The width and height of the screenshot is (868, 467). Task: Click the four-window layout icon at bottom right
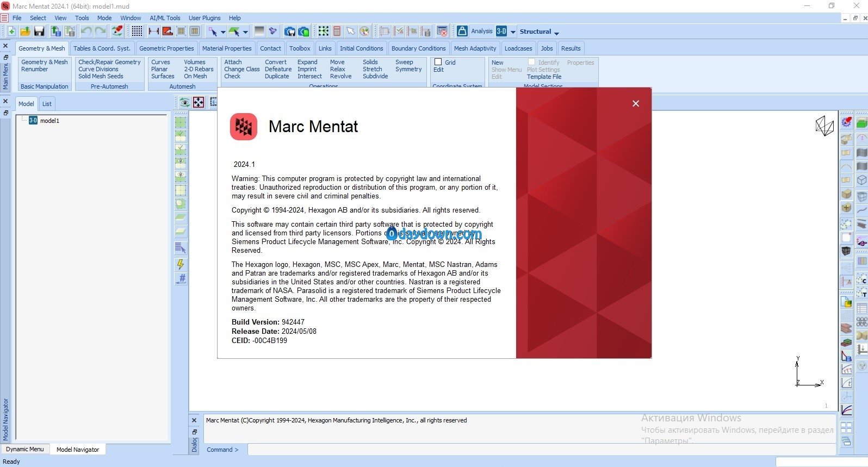846,428
